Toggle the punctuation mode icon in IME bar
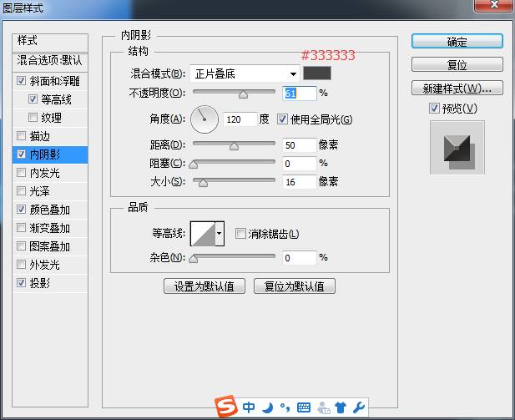The image size is (515, 420). click(x=285, y=407)
